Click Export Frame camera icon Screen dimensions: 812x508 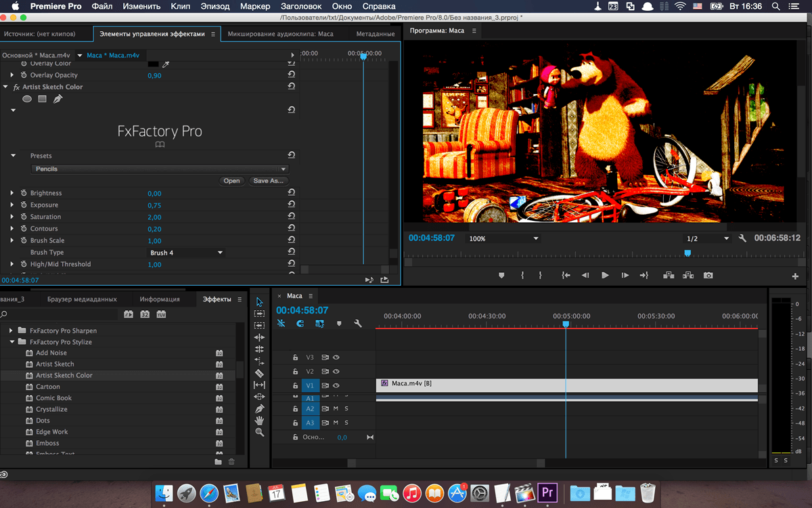(x=708, y=276)
